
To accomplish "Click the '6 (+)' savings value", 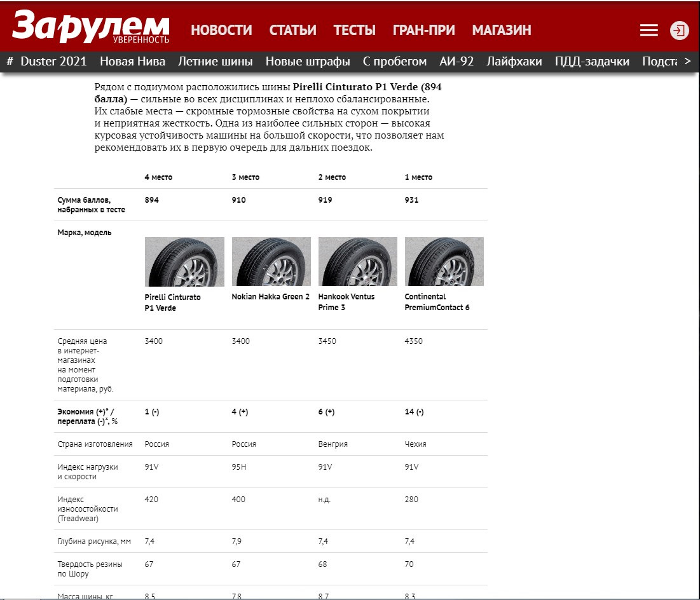I will (326, 412).
